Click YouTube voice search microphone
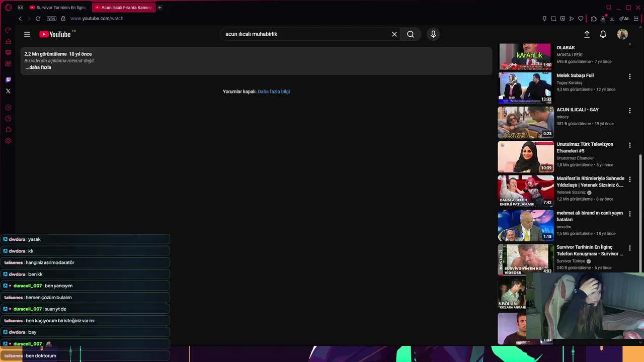 (433, 34)
